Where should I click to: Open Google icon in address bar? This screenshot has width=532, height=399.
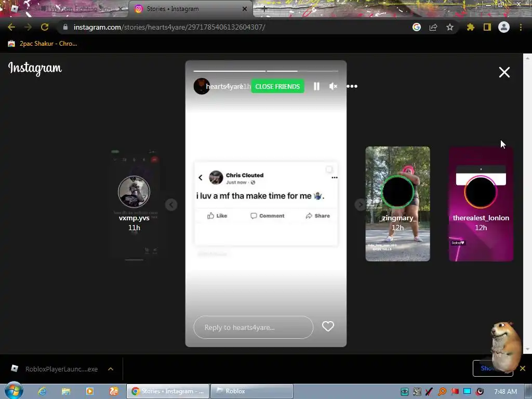[x=416, y=27]
